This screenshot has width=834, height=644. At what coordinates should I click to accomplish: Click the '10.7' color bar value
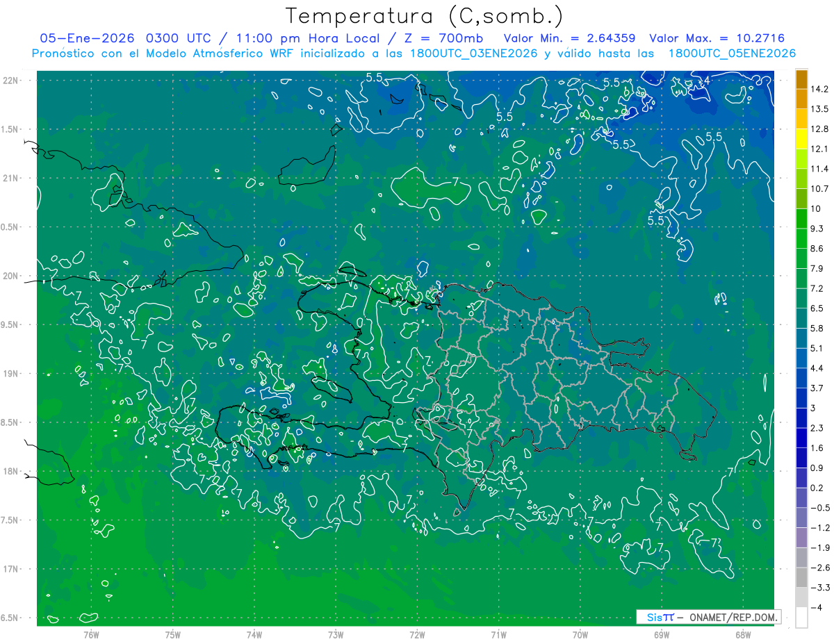[x=819, y=188]
